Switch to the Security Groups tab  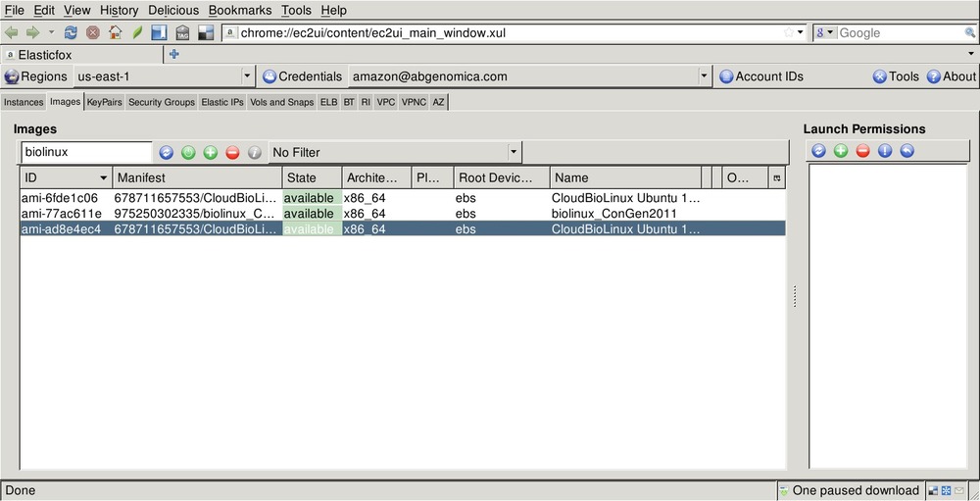162,102
